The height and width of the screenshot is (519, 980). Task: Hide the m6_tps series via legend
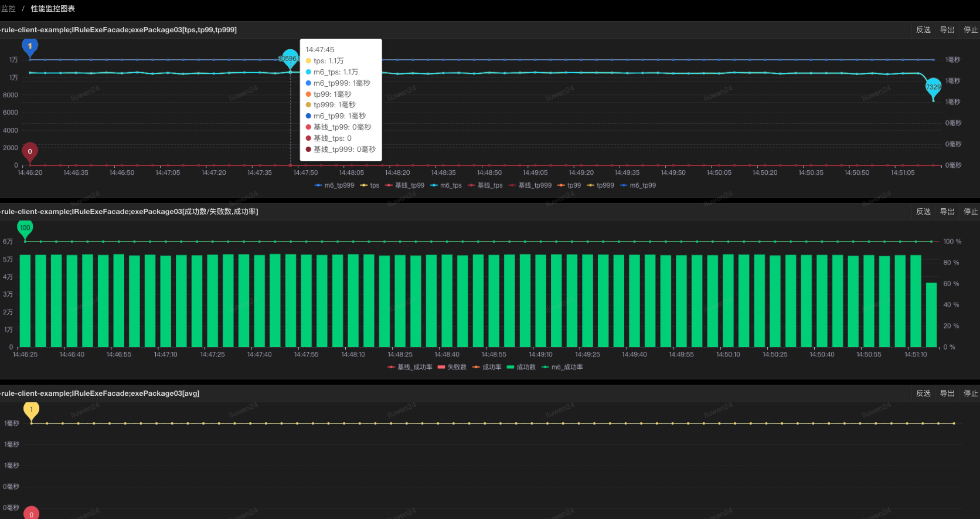(446, 185)
